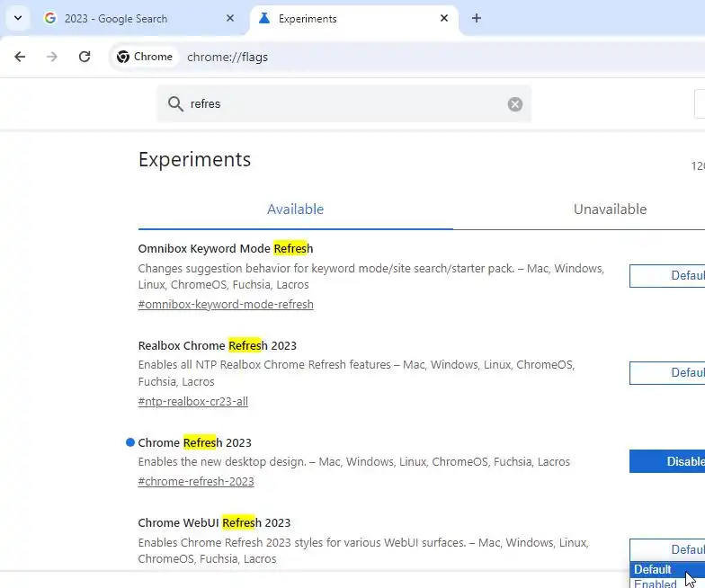Click the Omnibox Keyword Mode Refresh title
Viewport: 705px width, 588px height.
pyautogui.click(x=226, y=248)
